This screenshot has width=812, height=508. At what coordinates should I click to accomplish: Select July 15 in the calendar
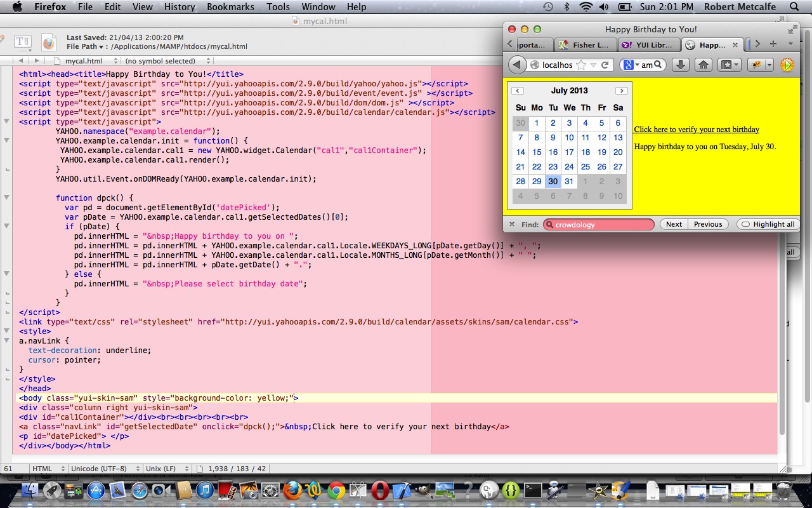pyautogui.click(x=537, y=152)
